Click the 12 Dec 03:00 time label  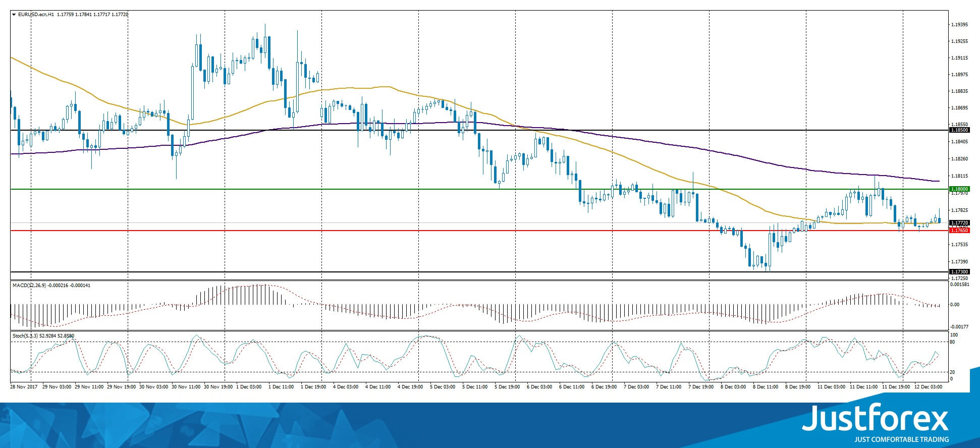[x=929, y=387]
